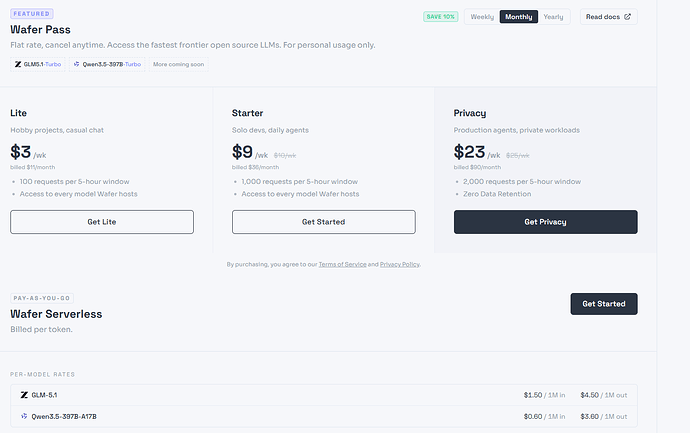Click Get Started under the Starter plan

point(323,222)
